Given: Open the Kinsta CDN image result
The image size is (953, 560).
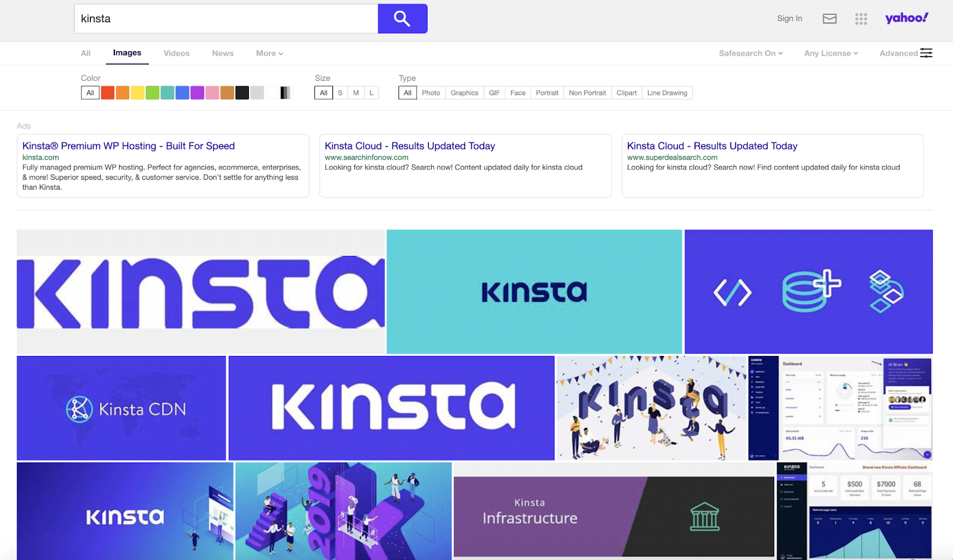Looking at the screenshot, I should 122,408.
